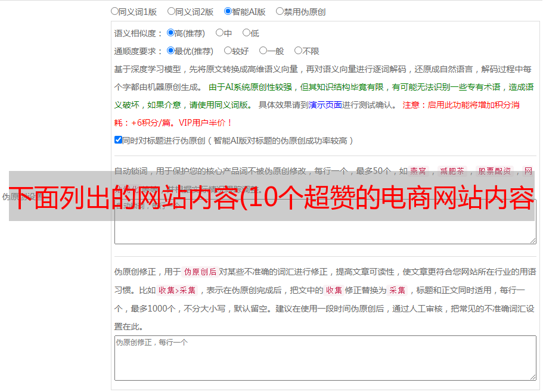Click the 伪原创修正 textarea resize handle
This screenshot has width=543, height=392.
point(532,377)
